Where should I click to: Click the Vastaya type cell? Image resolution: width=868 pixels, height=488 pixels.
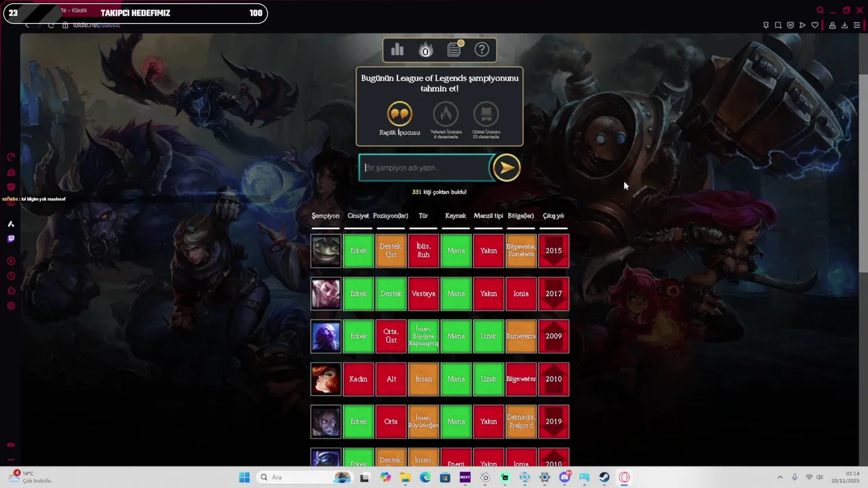coord(423,293)
